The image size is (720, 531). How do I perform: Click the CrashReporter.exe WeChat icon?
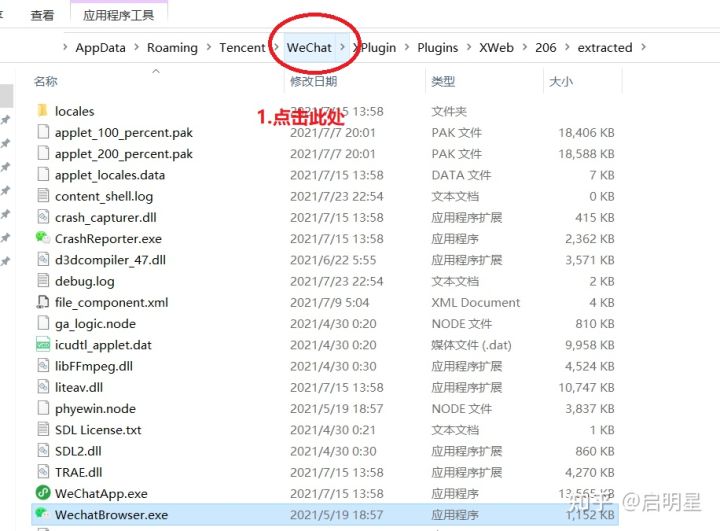[x=43, y=238]
